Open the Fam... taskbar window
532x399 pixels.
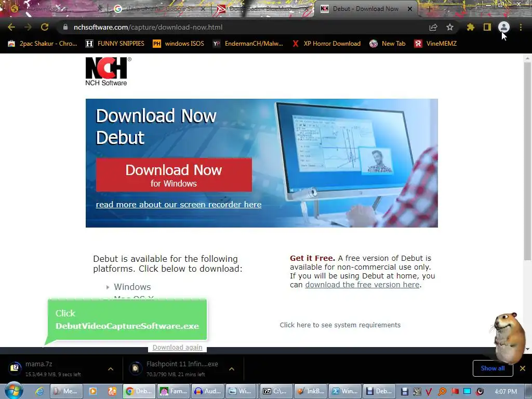pyautogui.click(x=174, y=391)
